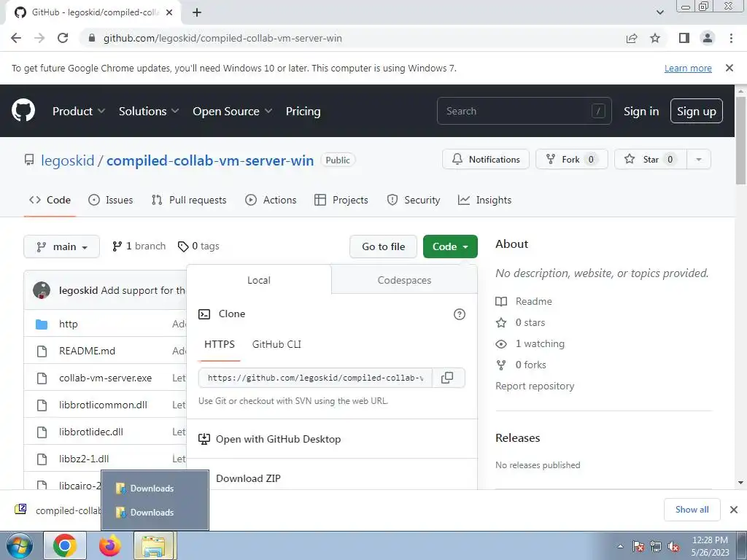Image resolution: width=747 pixels, height=560 pixels.
Task: Open the Projects tab
Action: click(341, 200)
